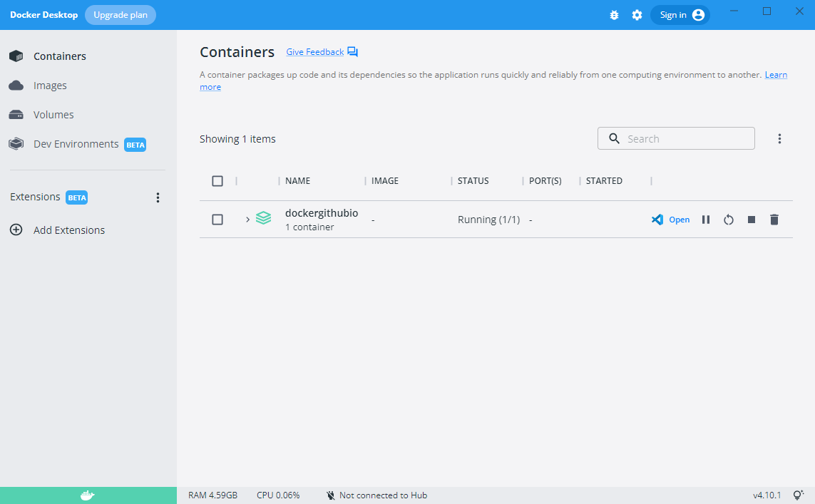Pause the dockergithubio container
Screen dimensions: 815x504
pyautogui.click(x=706, y=220)
